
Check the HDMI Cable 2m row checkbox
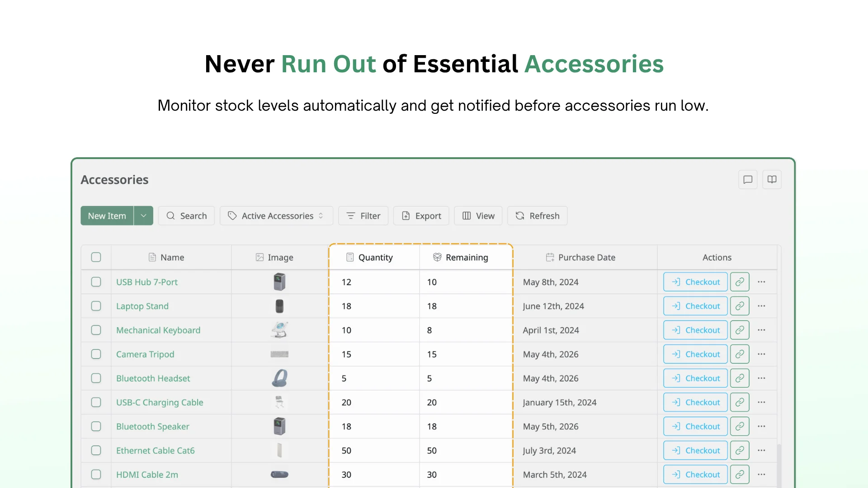click(96, 474)
